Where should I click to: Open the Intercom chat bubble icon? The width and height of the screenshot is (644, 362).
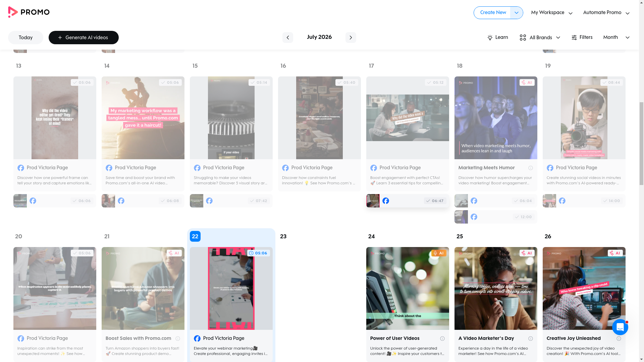click(x=620, y=327)
